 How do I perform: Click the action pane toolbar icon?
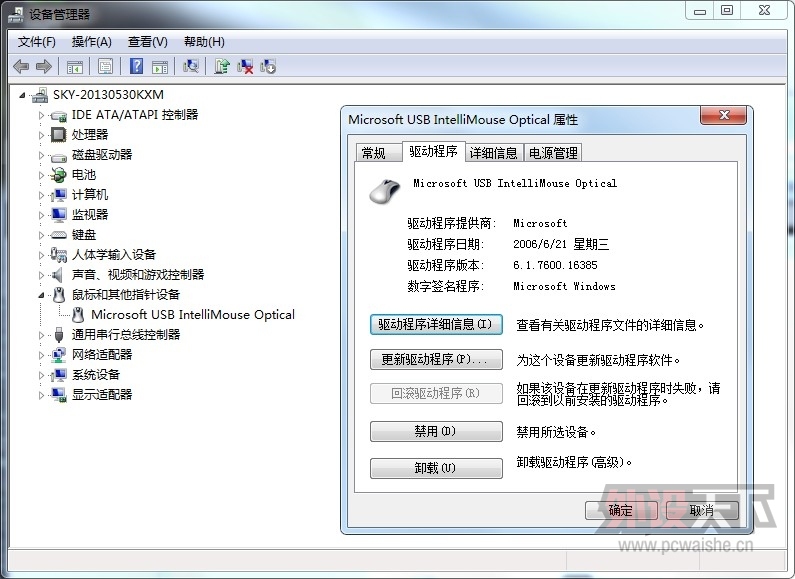point(160,66)
